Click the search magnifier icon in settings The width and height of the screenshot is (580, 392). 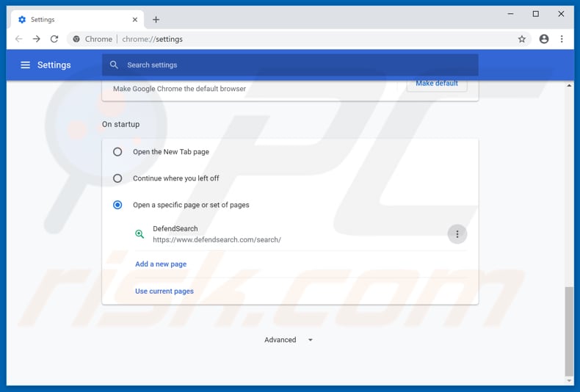pyautogui.click(x=114, y=65)
